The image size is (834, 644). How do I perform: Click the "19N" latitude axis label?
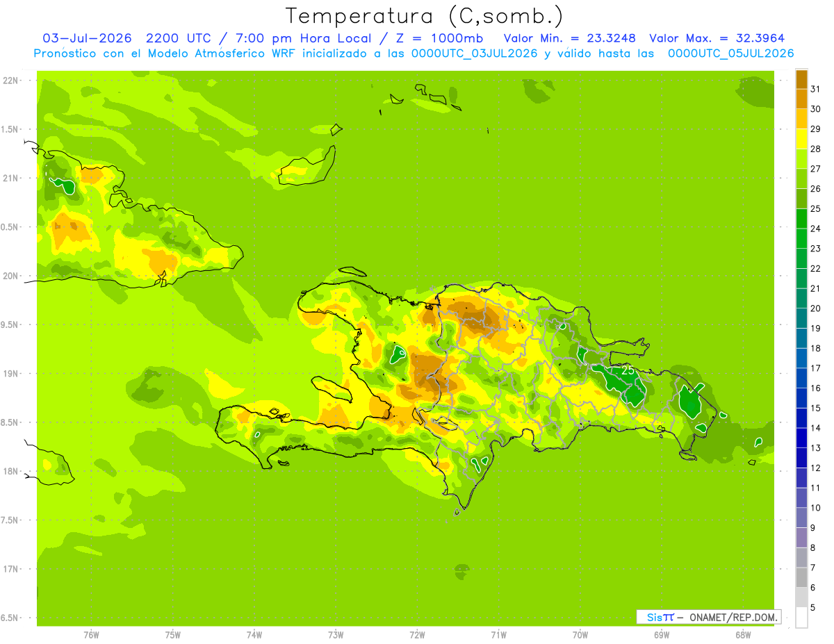(x=12, y=373)
